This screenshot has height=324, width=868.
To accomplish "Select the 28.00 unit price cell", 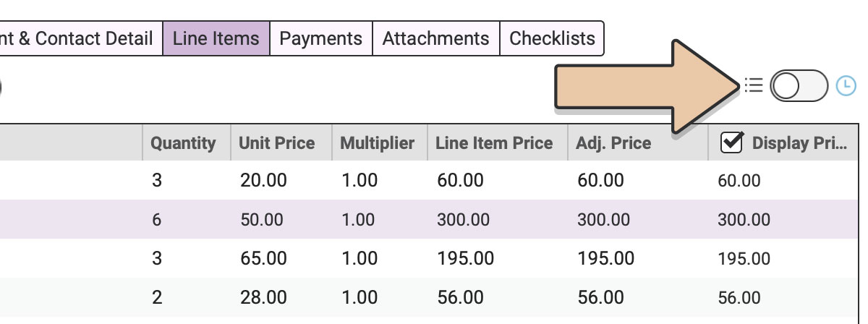I will click(263, 297).
